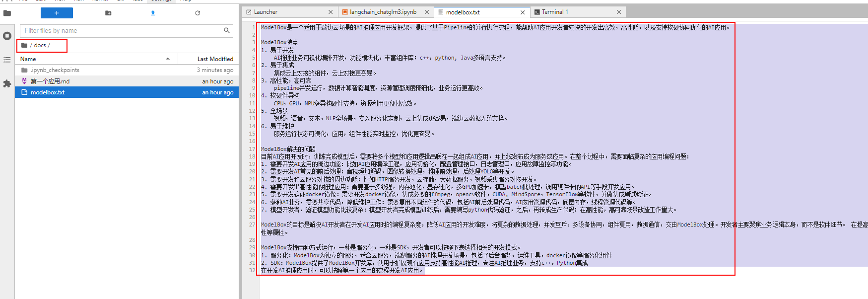Click editor line '5. 全场景'
The height and width of the screenshot is (299, 868).
tap(274, 111)
